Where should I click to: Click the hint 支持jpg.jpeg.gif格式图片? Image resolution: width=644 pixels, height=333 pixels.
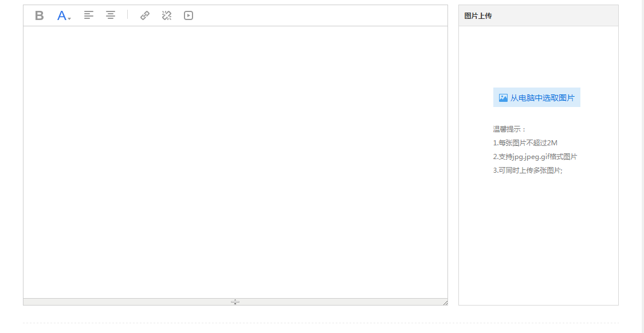click(x=535, y=157)
